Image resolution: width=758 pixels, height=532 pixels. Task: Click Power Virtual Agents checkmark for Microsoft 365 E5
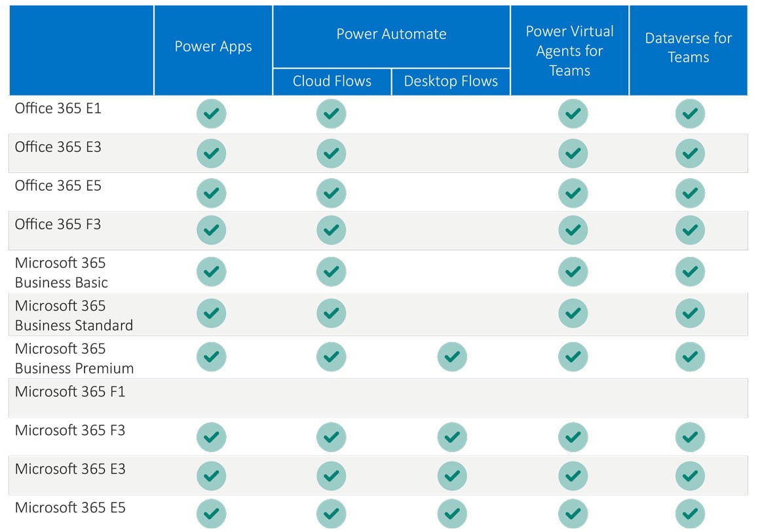click(573, 514)
